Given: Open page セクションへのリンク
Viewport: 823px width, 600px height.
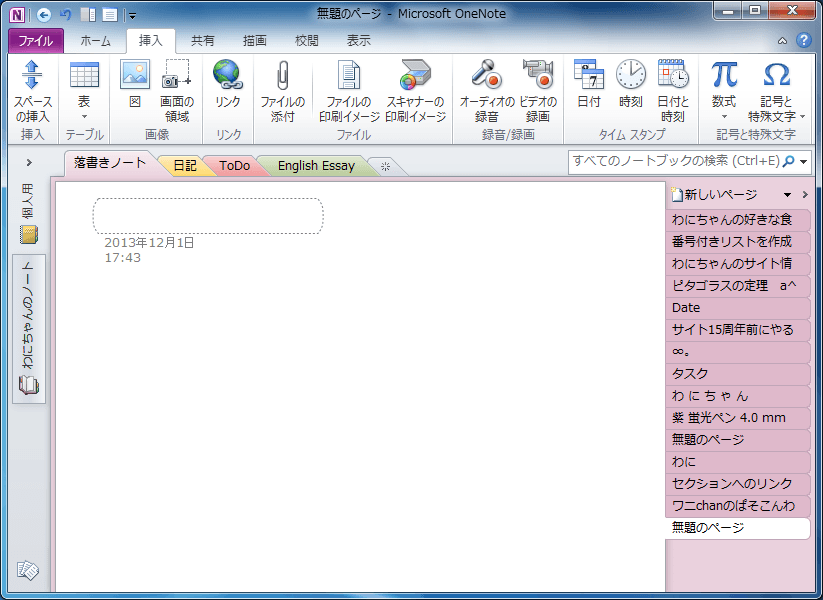Looking at the screenshot, I should tap(737, 484).
